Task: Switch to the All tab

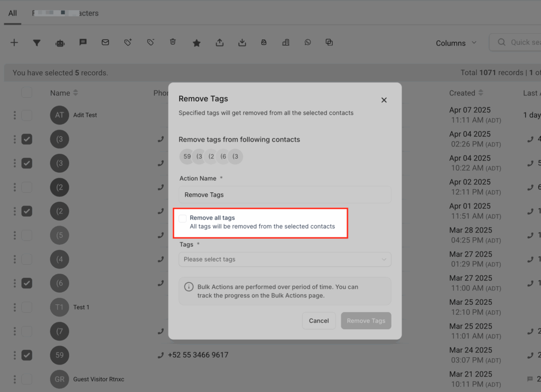Action: coord(13,13)
